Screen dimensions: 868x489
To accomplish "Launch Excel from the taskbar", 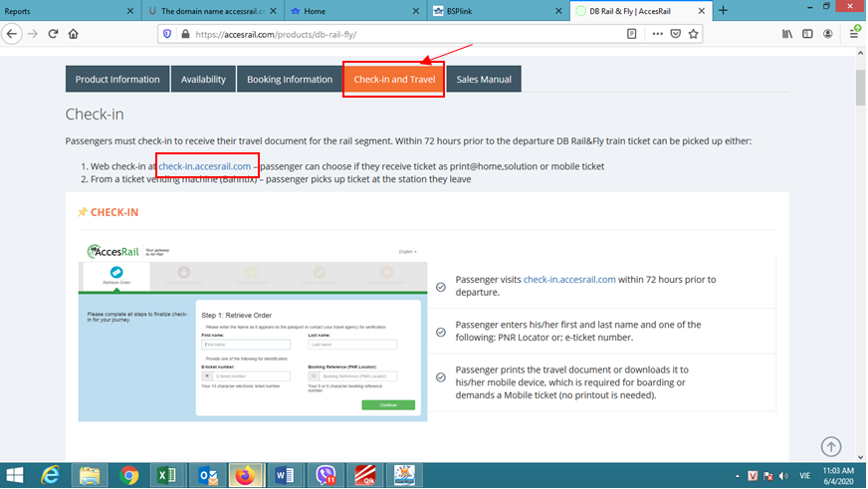I will point(166,475).
